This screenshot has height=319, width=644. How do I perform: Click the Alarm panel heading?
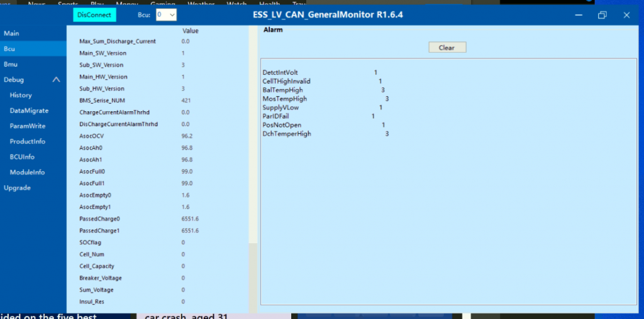[273, 30]
